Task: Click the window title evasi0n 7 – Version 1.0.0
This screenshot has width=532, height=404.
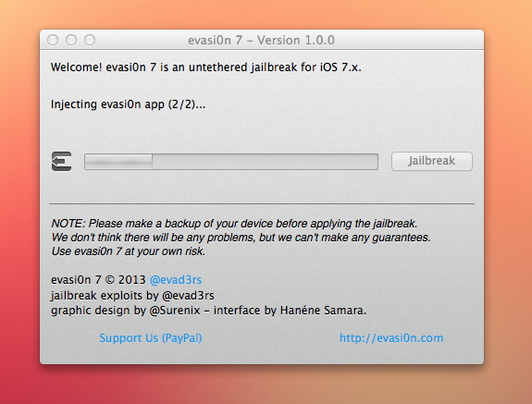Action: pyautogui.click(x=261, y=40)
